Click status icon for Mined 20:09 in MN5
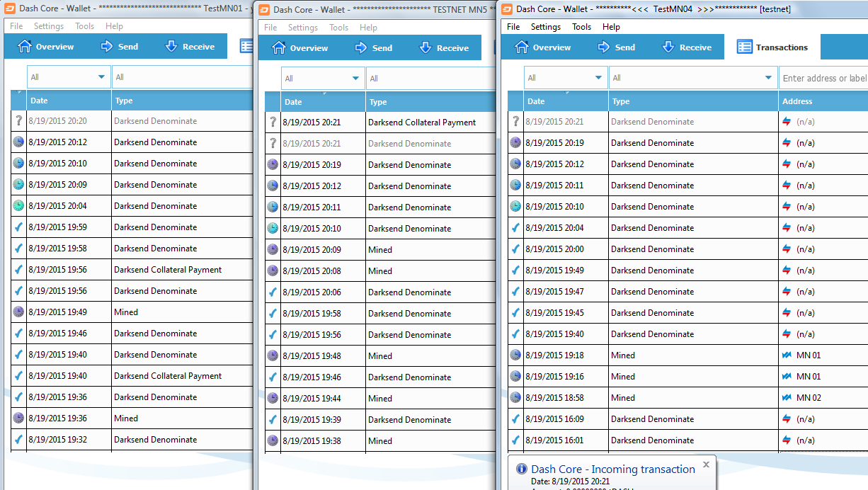 click(273, 250)
